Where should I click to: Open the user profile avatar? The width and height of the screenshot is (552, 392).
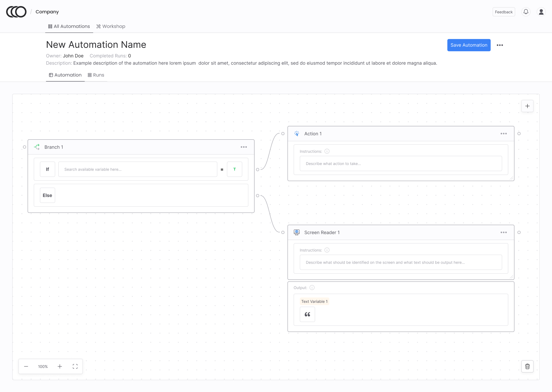(541, 12)
